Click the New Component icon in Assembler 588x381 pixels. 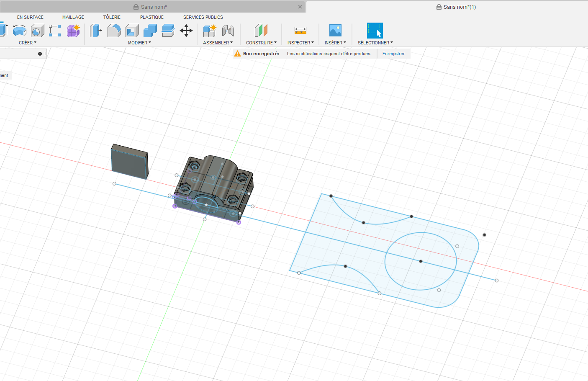pyautogui.click(x=209, y=31)
